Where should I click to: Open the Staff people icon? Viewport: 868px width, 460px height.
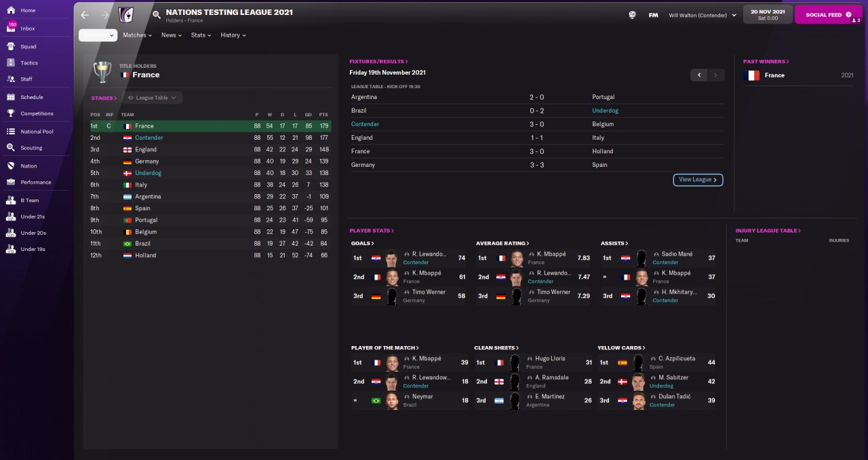pyautogui.click(x=11, y=79)
